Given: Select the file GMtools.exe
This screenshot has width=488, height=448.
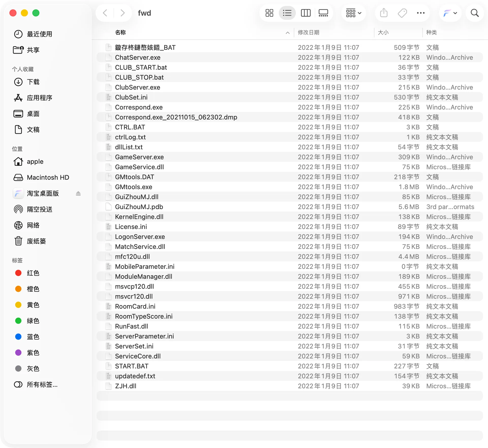Looking at the screenshot, I should (289, 187).
